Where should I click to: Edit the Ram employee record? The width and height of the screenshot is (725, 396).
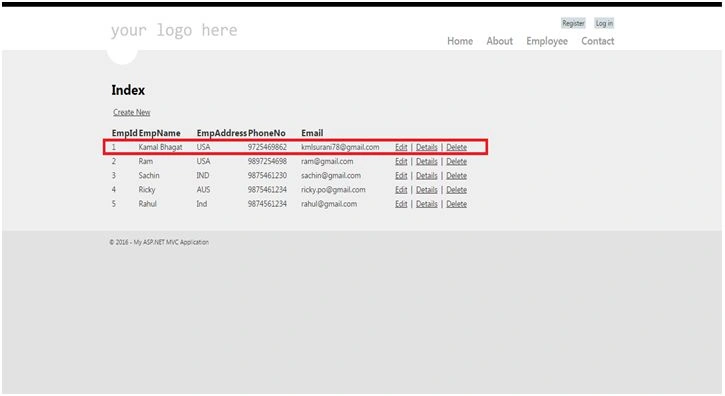[x=401, y=161]
